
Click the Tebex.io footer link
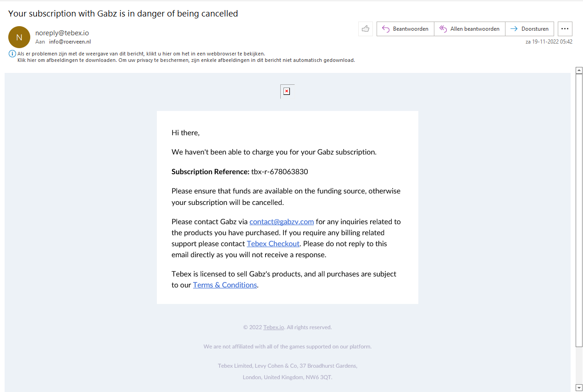(274, 327)
